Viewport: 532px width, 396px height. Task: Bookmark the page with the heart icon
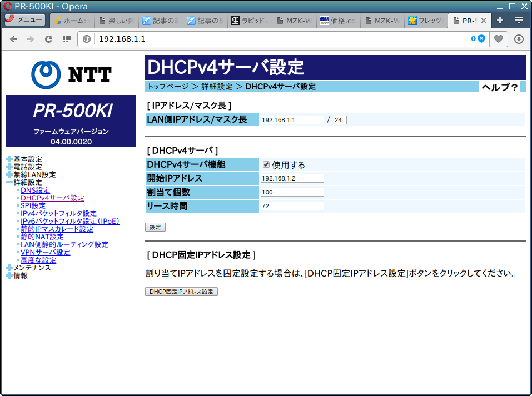tap(499, 39)
